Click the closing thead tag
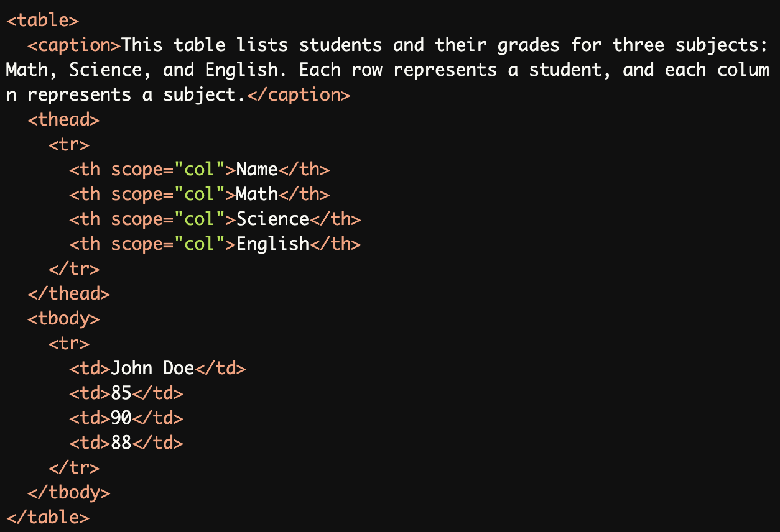 68,294
